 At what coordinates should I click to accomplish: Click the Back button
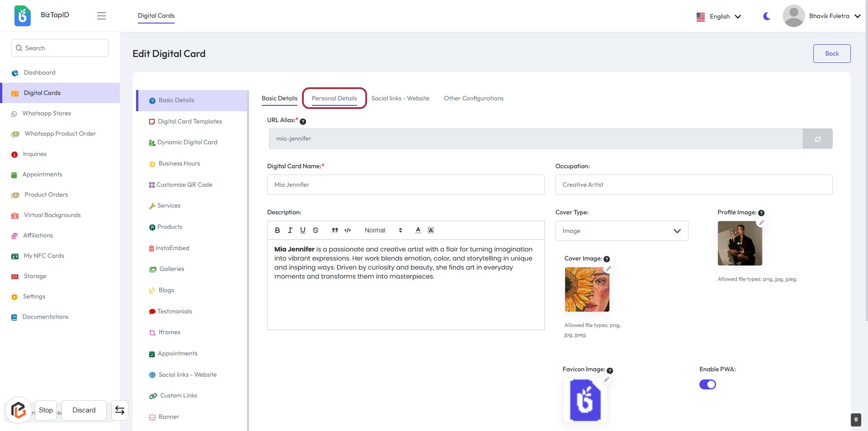click(831, 53)
